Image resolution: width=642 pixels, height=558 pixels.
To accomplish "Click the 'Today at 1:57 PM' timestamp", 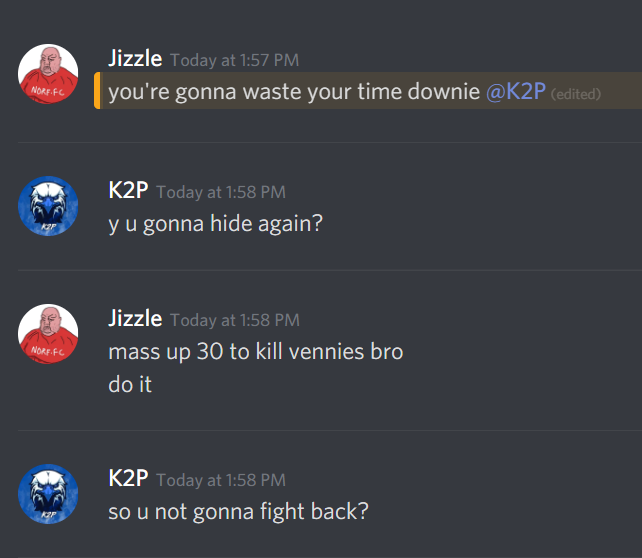I will (x=235, y=61).
